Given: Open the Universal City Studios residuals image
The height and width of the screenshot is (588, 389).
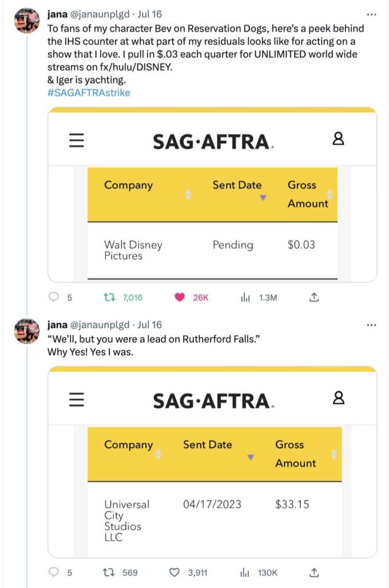Looking at the screenshot, I should (x=212, y=462).
